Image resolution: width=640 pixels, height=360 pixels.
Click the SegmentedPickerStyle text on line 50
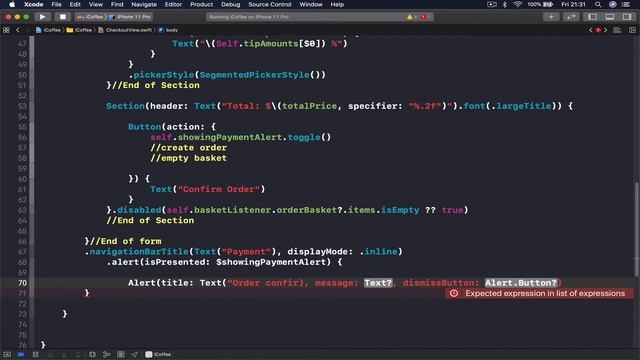point(254,75)
